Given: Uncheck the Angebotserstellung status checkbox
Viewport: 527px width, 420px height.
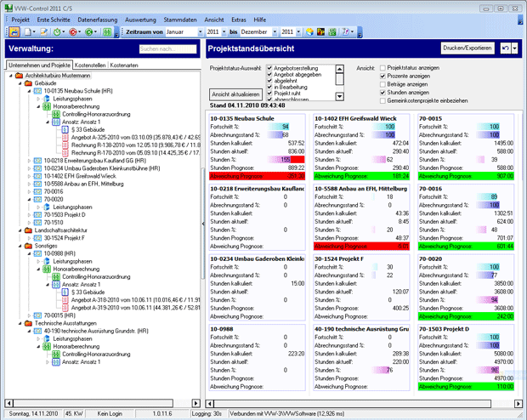Looking at the screenshot, I should pos(269,68).
